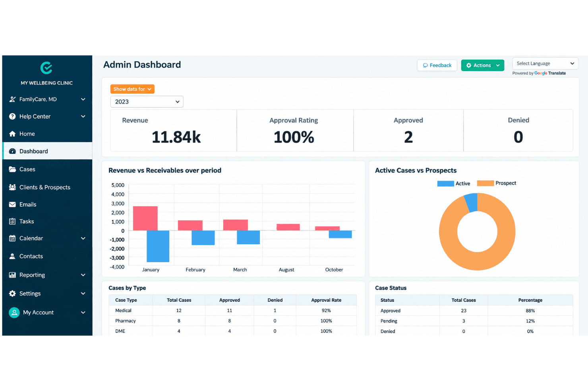Click the Emails envelope icon
The height and width of the screenshot is (392, 588).
(x=12, y=205)
